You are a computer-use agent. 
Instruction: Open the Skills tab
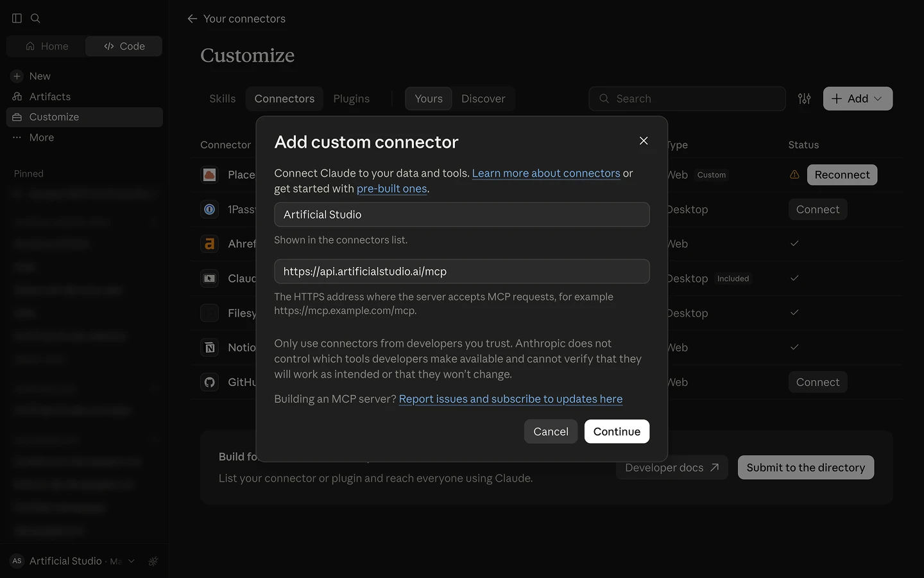pos(223,98)
